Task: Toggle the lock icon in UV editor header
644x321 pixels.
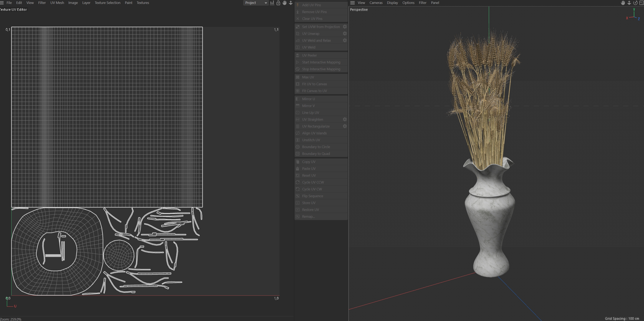Action: (x=278, y=3)
